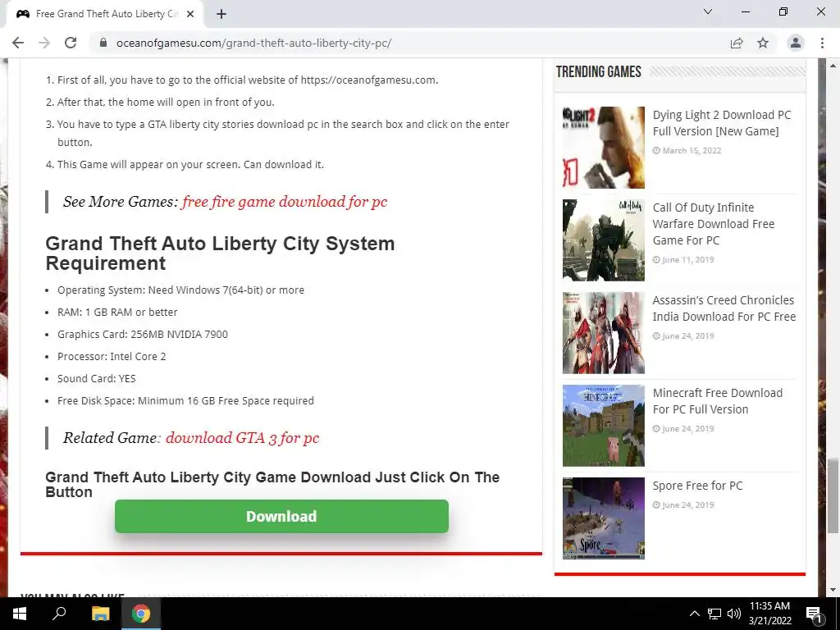The height and width of the screenshot is (630, 840).
Task: Open File Explorer from the taskbar
Action: point(100,614)
